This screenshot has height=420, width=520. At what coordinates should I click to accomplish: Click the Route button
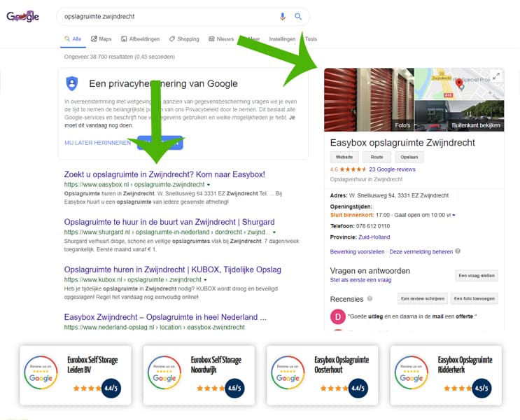[x=377, y=157]
